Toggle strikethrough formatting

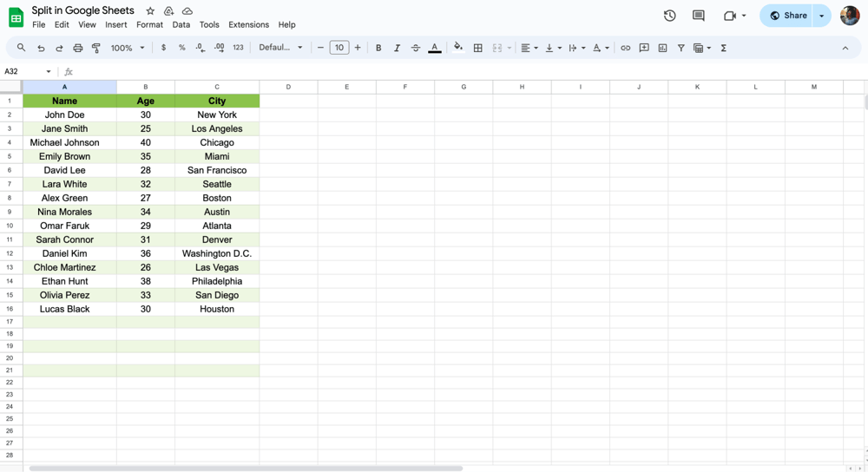click(x=415, y=49)
